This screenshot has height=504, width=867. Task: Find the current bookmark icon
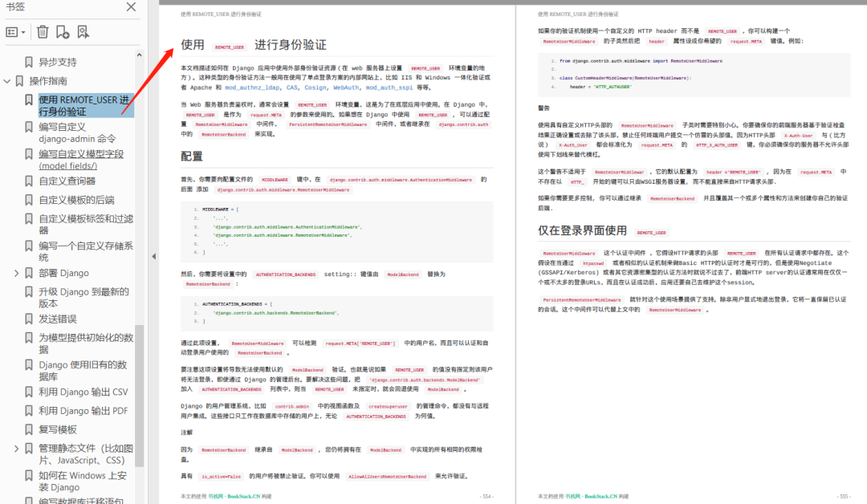(83, 32)
